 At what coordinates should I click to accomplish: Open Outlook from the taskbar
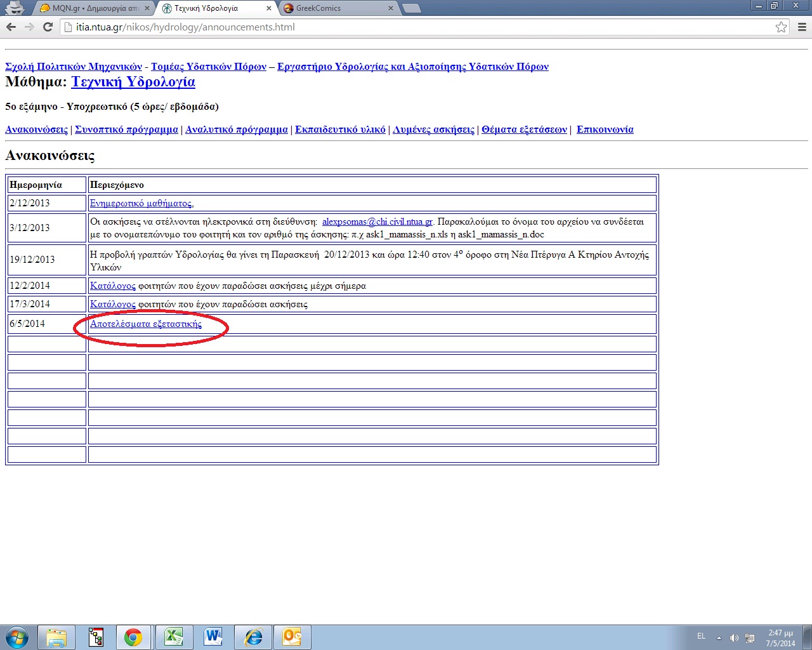tap(292, 637)
